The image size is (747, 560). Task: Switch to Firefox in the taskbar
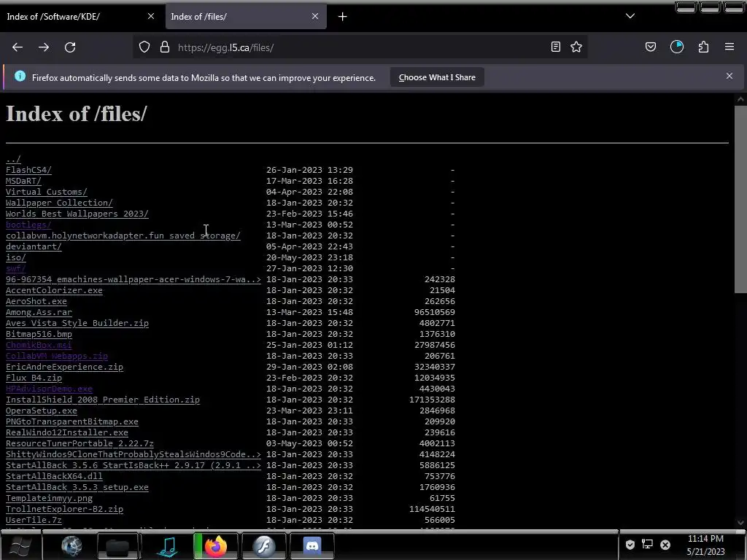point(215,545)
